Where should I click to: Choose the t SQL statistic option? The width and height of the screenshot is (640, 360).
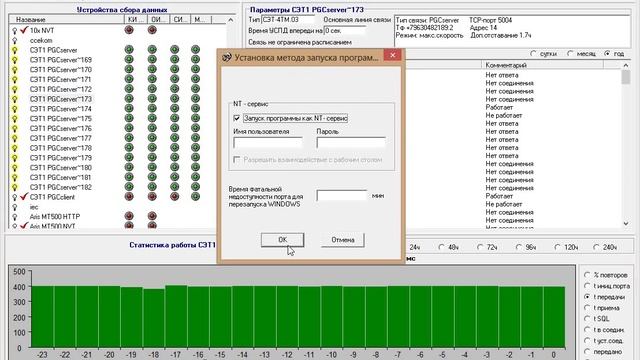tap(587, 318)
